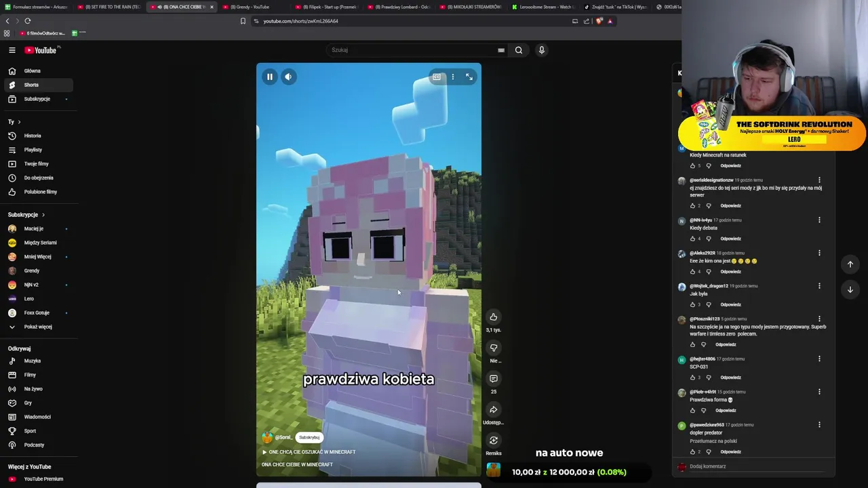Start voice search with the microphone
The image size is (868, 488).
[541, 50]
